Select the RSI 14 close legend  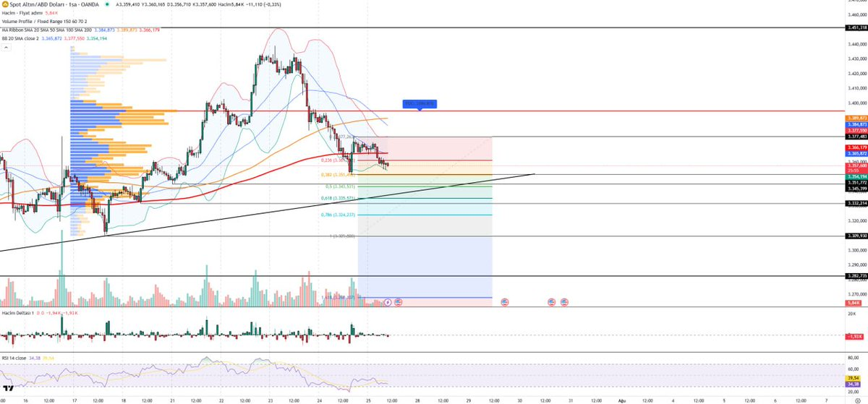coord(16,356)
